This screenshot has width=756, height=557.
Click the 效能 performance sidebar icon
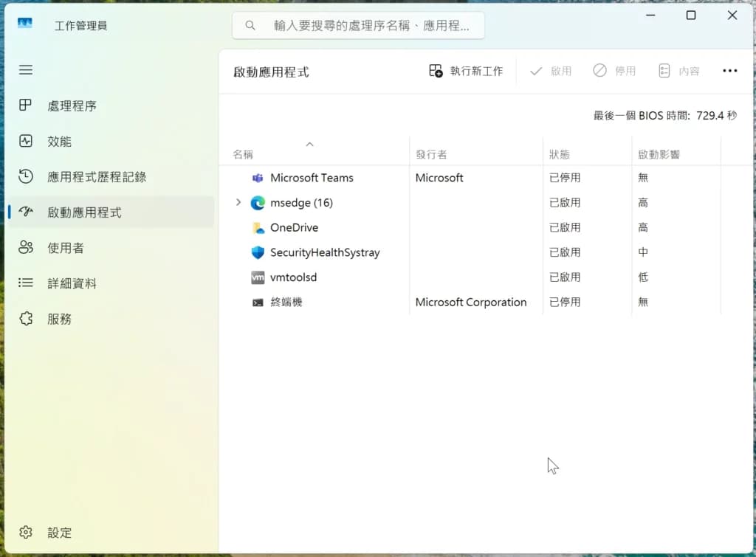(26, 141)
